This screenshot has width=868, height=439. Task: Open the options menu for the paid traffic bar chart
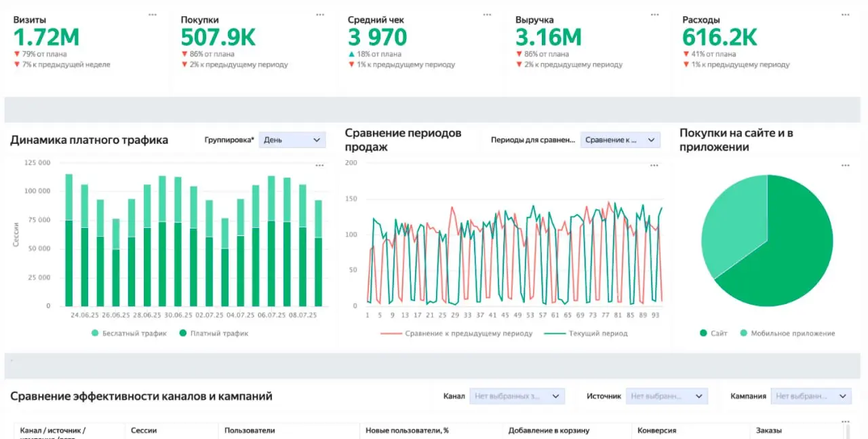tap(320, 166)
